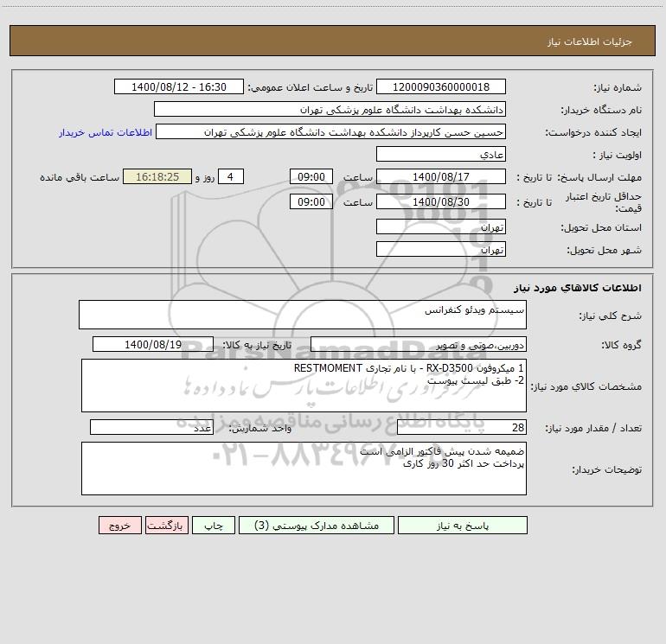
Task: Click the need number field 1200090360000018
Action: tap(441, 86)
